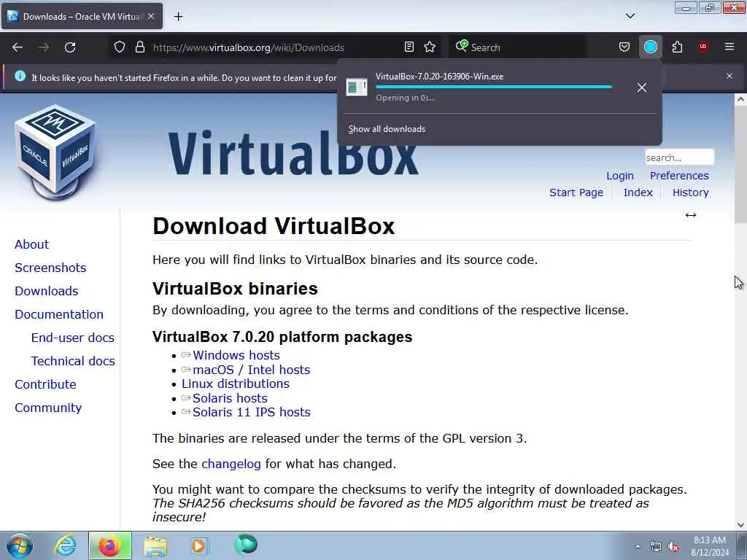Open About in the sidebar
747x560 pixels.
(x=31, y=244)
